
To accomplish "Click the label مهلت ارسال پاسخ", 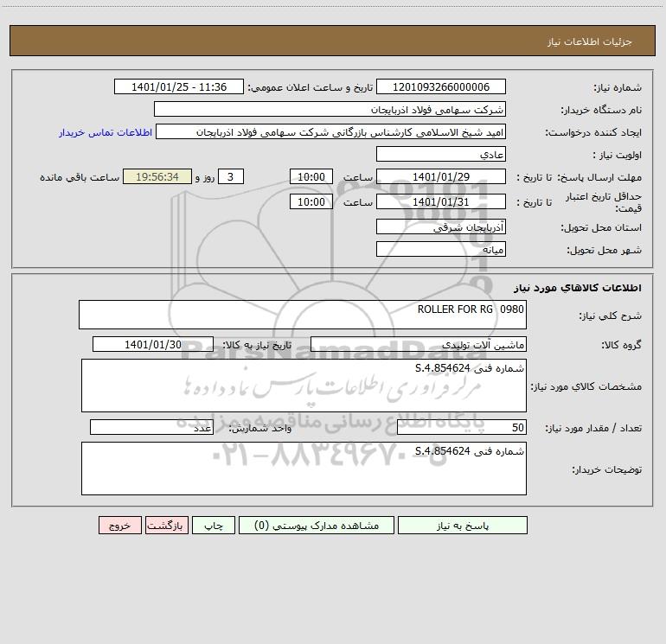I will pos(599,177).
